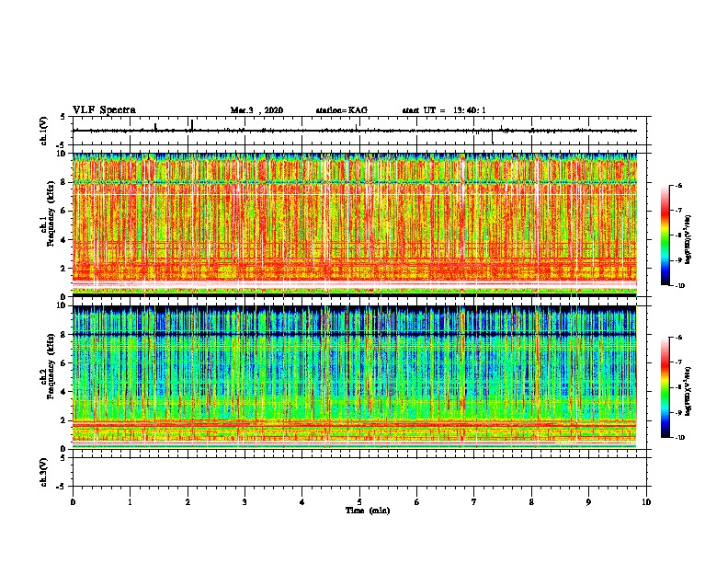Click the "4" frequency tick of ch.2 spectrogram
The width and height of the screenshot is (728, 563).
point(63,392)
